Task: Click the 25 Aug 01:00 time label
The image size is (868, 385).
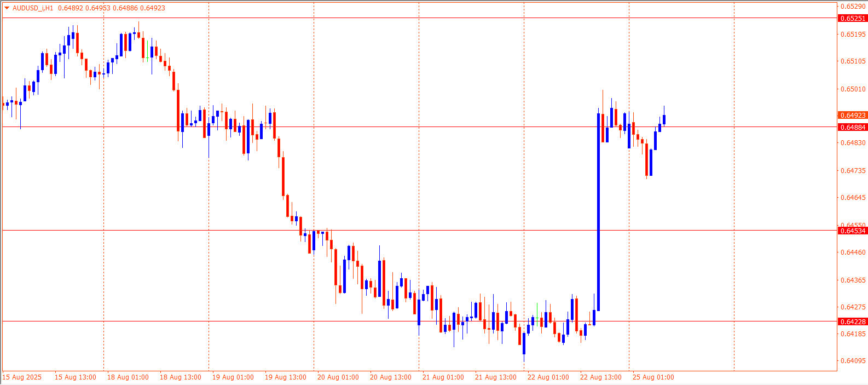Action: [x=653, y=377]
